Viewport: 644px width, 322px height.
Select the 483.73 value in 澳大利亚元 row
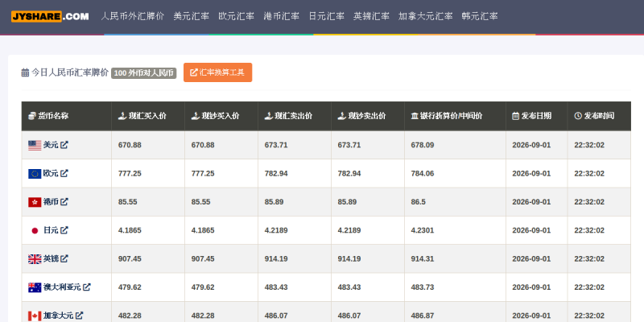coord(423,287)
